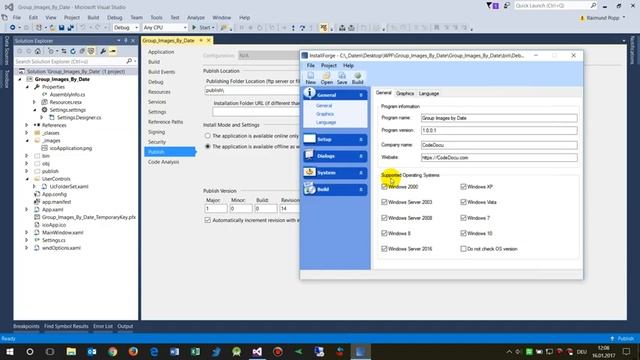The width and height of the screenshot is (640, 360).
Task: Click the Cortana search circle on taskbar
Action: pyautogui.click(x=30, y=351)
